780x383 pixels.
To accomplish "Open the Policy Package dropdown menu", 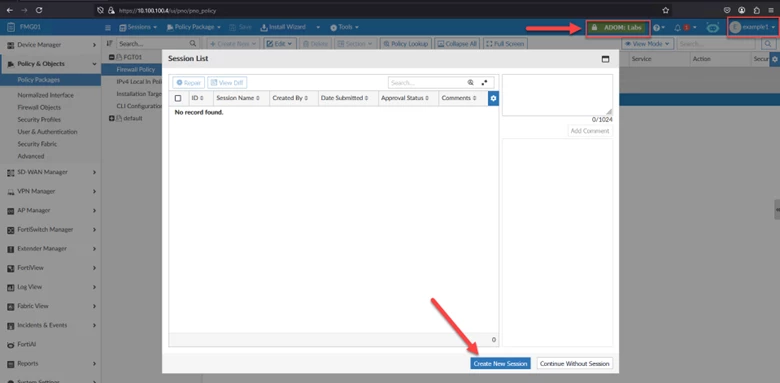I will click(194, 27).
